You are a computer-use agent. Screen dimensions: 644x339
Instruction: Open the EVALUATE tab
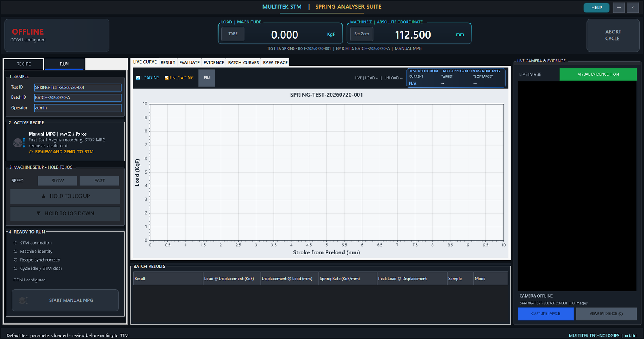point(190,62)
